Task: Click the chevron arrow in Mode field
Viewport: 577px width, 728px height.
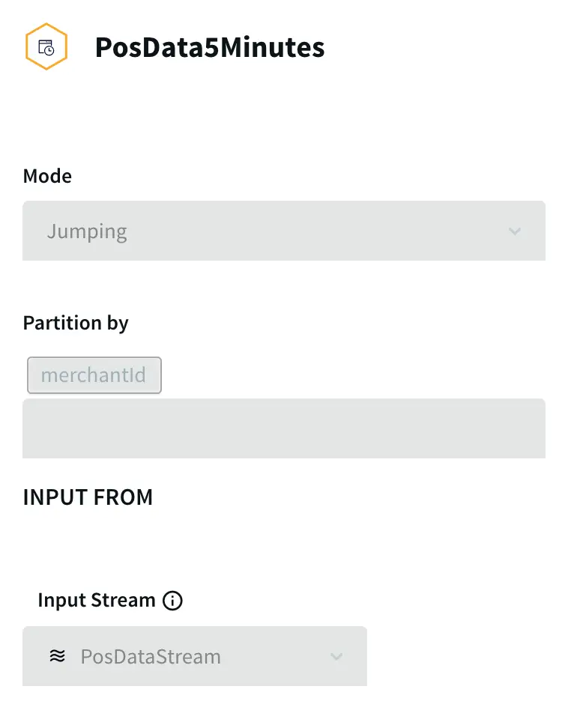Action: tap(514, 231)
